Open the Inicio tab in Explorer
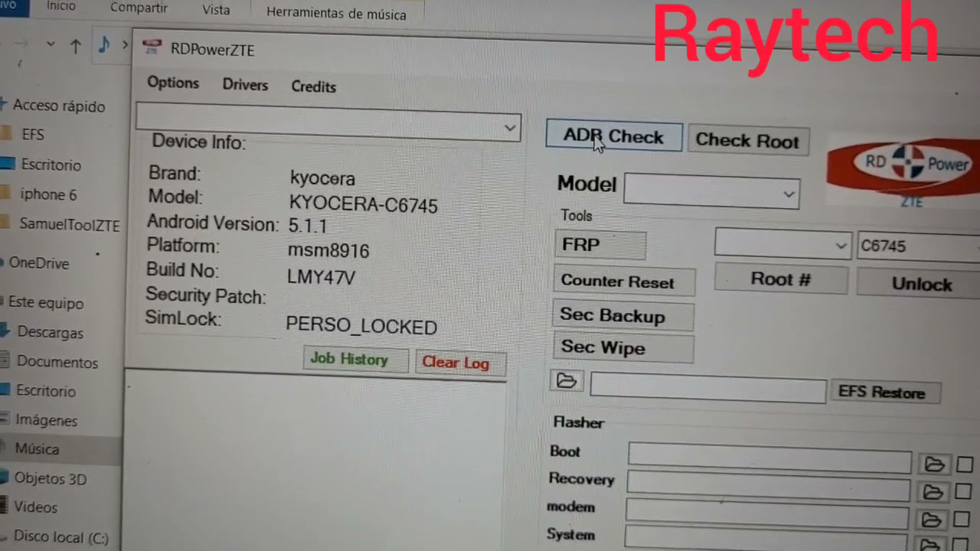 tap(61, 6)
